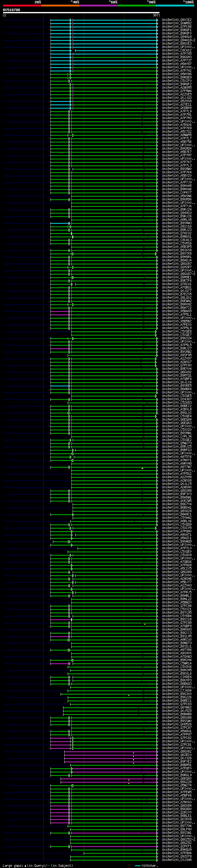Click the query end position 387
The width and height of the screenshot is (197, 868).
[x=155, y=15]
